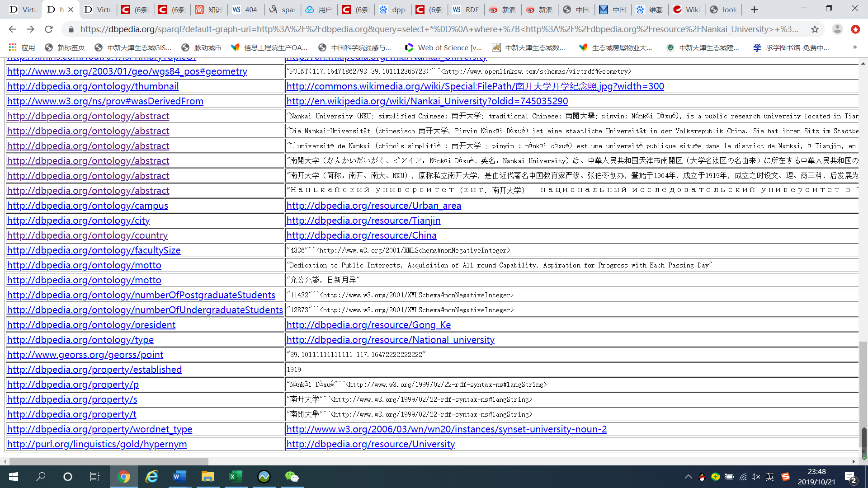868x488 pixels.
Task: Open the Chrome profile avatar menu
Action: point(837,29)
